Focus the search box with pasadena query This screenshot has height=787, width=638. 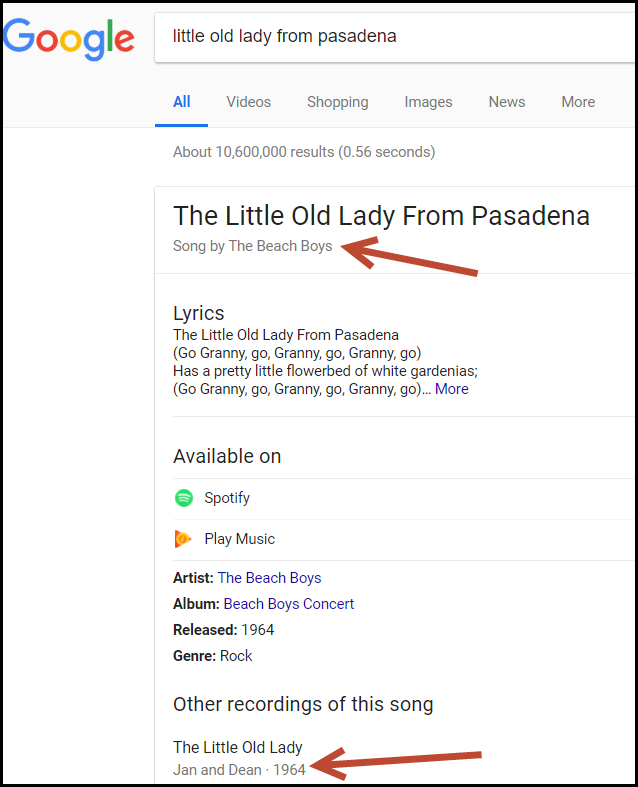(x=395, y=37)
